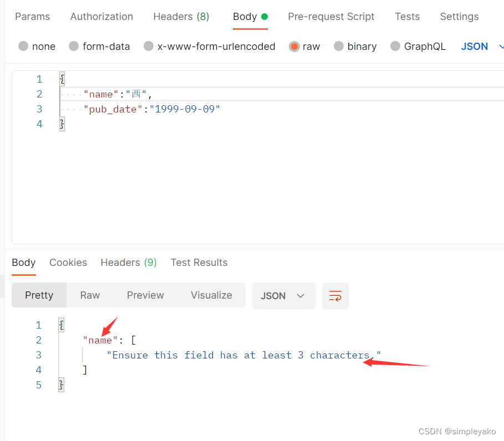This screenshot has height=441, width=504.
Task: Click the "pub_date" key in request body
Action: (x=113, y=109)
